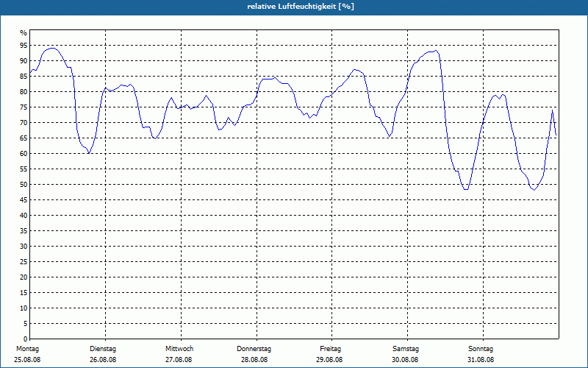Click the y-axis value 70
The height and width of the screenshot is (368, 588).
pos(24,122)
